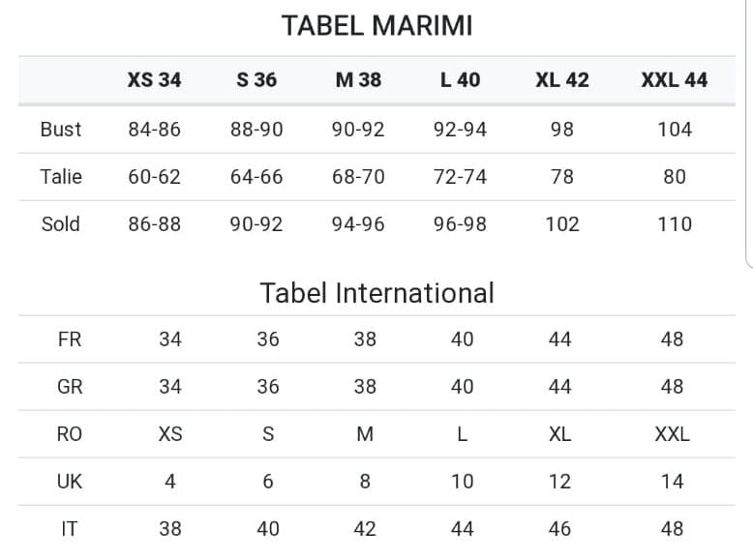This screenshot has height=560, width=753.
Task: Click the XL 42 column header
Action: tap(561, 80)
